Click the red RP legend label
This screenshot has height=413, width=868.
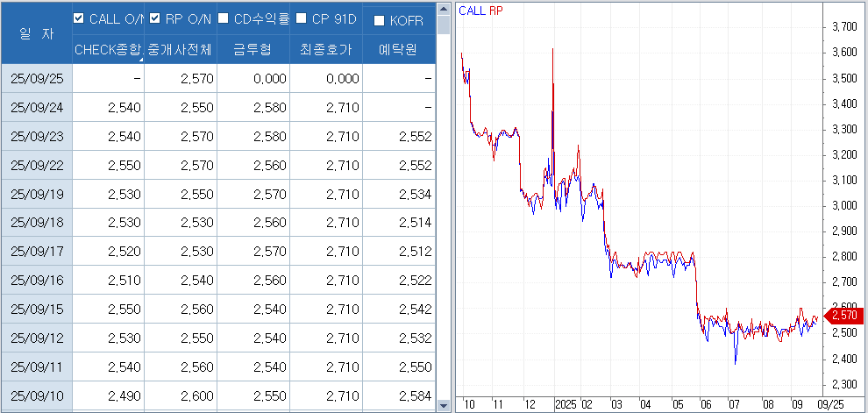(x=495, y=11)
